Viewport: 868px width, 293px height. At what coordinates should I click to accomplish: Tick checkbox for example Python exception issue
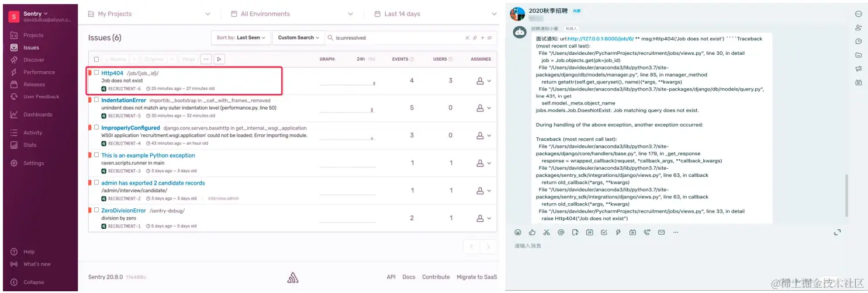click(x=97, y=155)
